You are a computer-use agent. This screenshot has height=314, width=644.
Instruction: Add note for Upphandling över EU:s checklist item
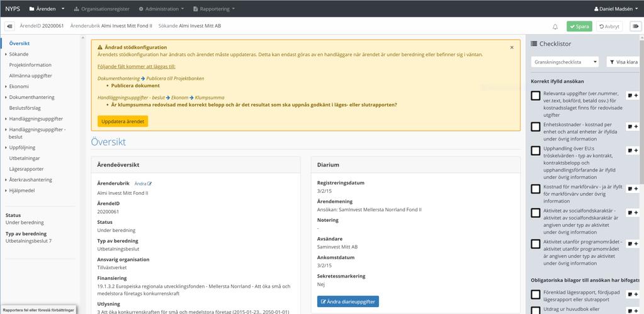pos(633,151)
